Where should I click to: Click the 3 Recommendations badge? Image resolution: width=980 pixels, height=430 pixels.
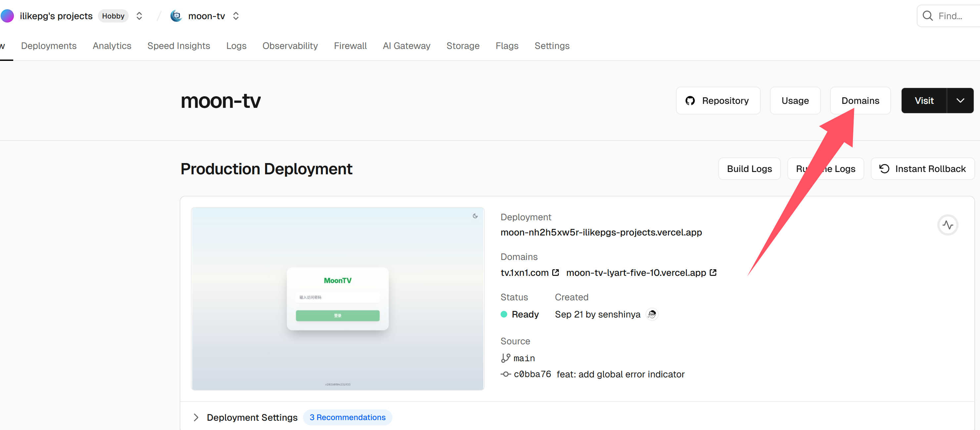(347, 417)
